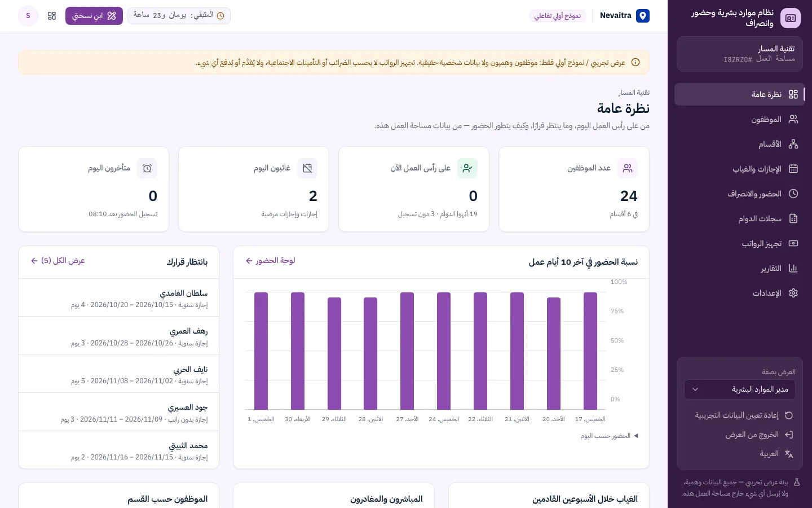Click the نموذج أولي تفاعلي badge
812x508 pixels.
coord(558,16)
